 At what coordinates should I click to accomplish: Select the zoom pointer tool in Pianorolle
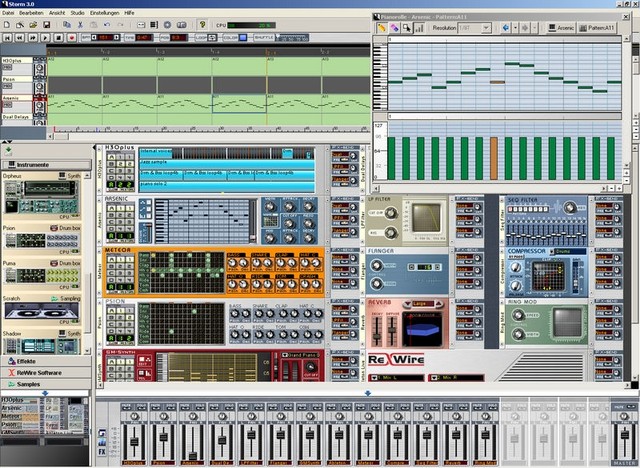click(x=407, y=28)
